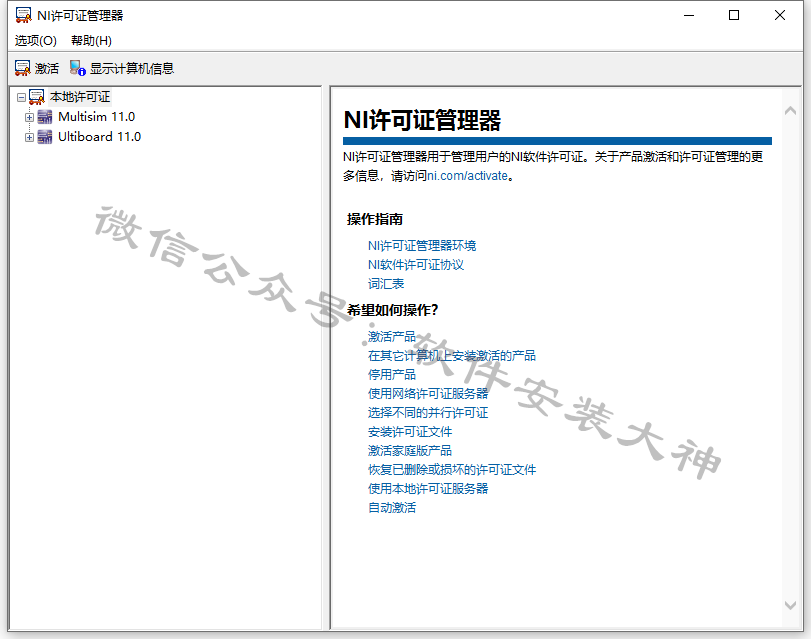The height and width of the screenshot is (639, 811).
Task: Expand the Multisim 11.0 node
Action: point(29,117)
